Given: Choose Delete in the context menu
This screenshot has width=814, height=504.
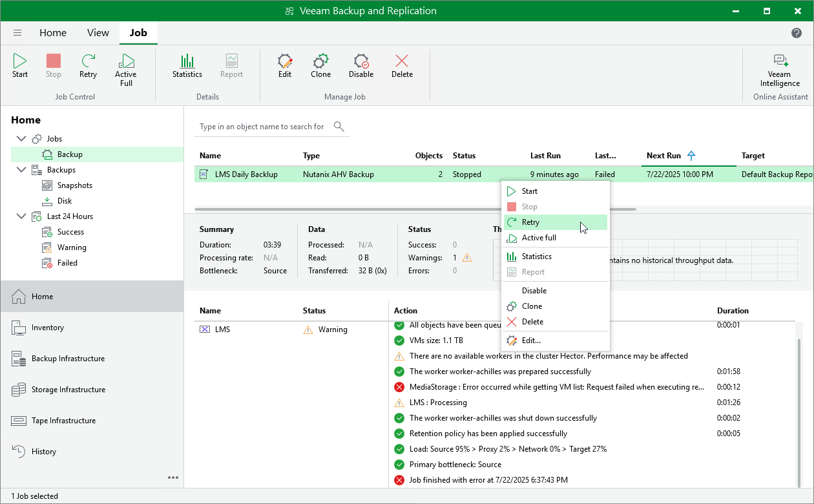Looking at the screenshot, I should 556,322.
